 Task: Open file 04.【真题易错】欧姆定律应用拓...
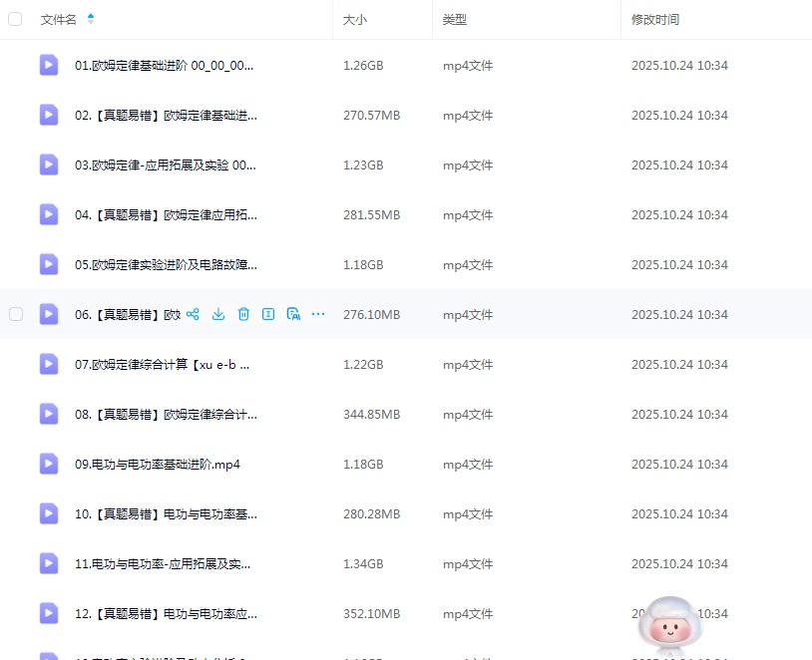(166, 214)
